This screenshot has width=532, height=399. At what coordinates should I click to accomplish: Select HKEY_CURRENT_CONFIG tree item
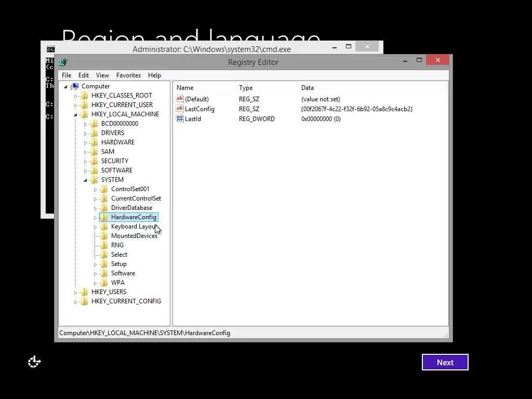tap(126, 301)
